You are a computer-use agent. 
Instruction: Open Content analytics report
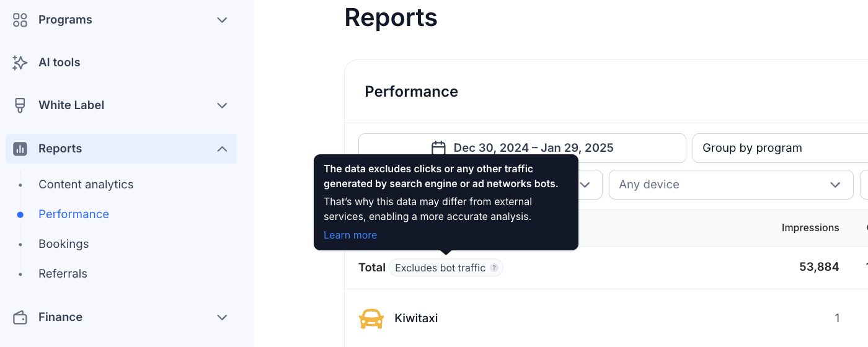tap(86, 185)
